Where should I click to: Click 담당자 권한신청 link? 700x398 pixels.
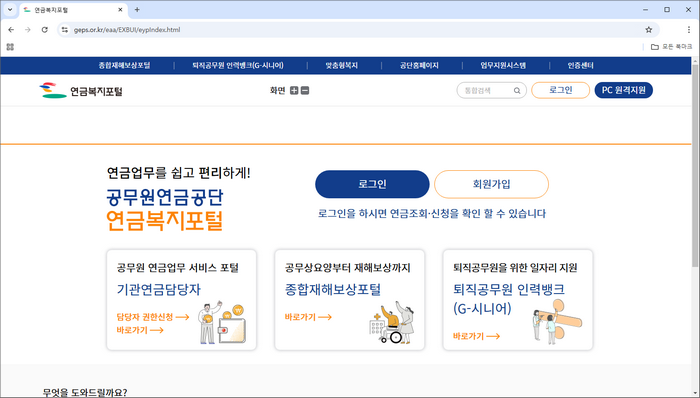(153, 317)
